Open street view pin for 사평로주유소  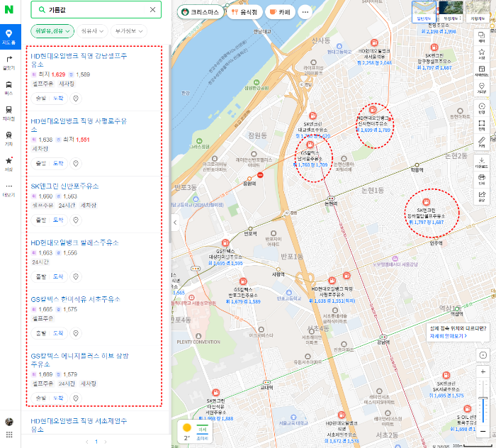pyautogui.click(x=76, y=164)
